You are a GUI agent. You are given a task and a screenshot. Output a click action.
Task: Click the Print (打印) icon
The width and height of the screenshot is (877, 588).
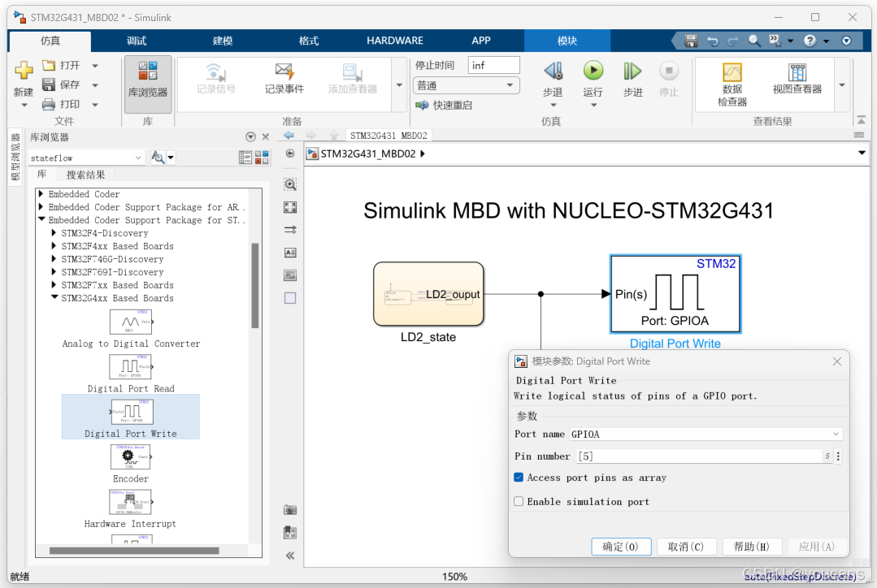coord(49,104)
